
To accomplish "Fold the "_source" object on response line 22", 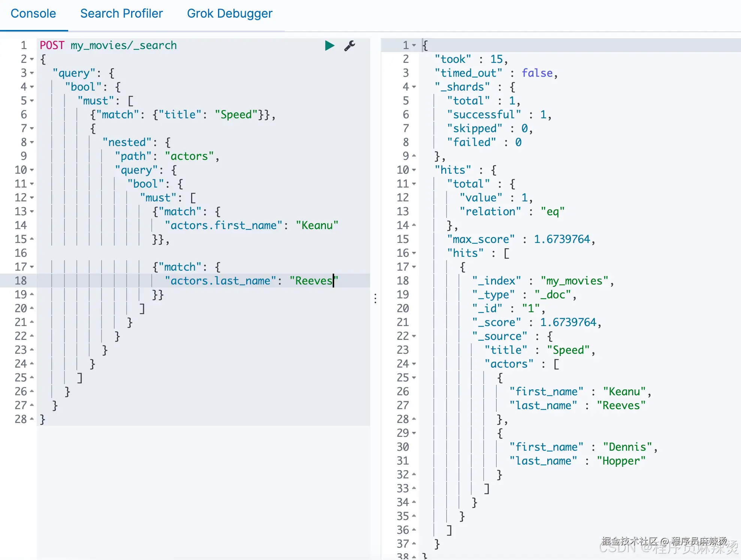I will click(x=414, y=337).
